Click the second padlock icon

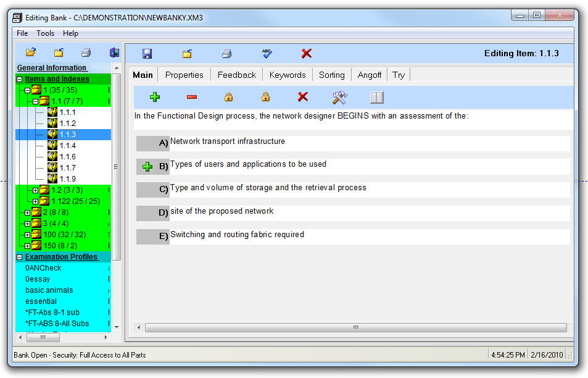265,97
